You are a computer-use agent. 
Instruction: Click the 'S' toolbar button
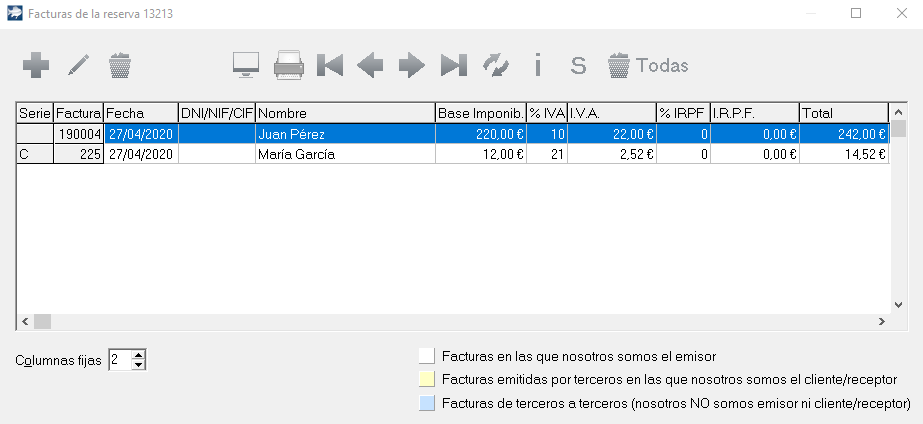[578, 66]
